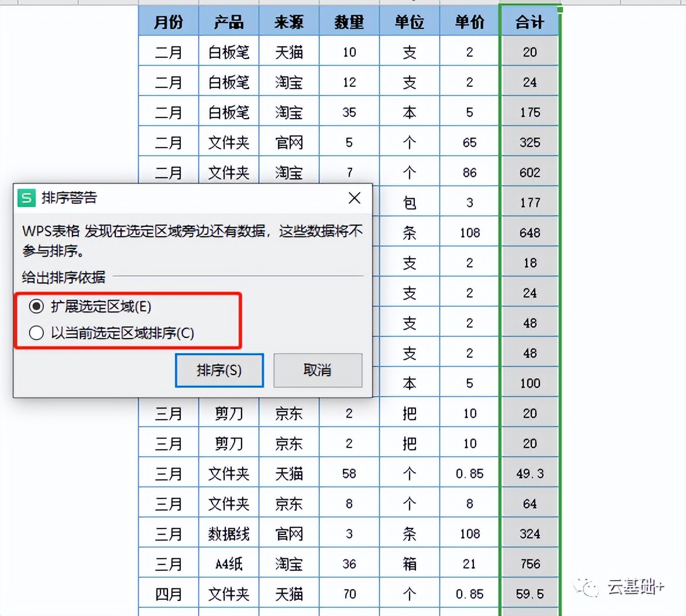The image size is (686, 616).
Task: Click the 剪刀 cell in the 三月 row
Action: (x=228, y=413)
